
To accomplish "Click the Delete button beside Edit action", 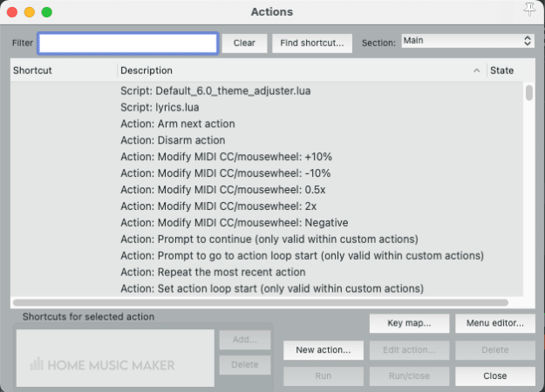I will click(495, 350).
